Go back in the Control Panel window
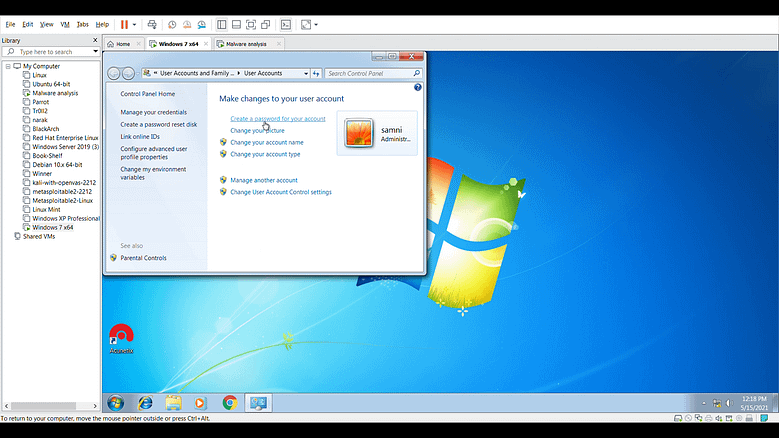 [113, 73]
